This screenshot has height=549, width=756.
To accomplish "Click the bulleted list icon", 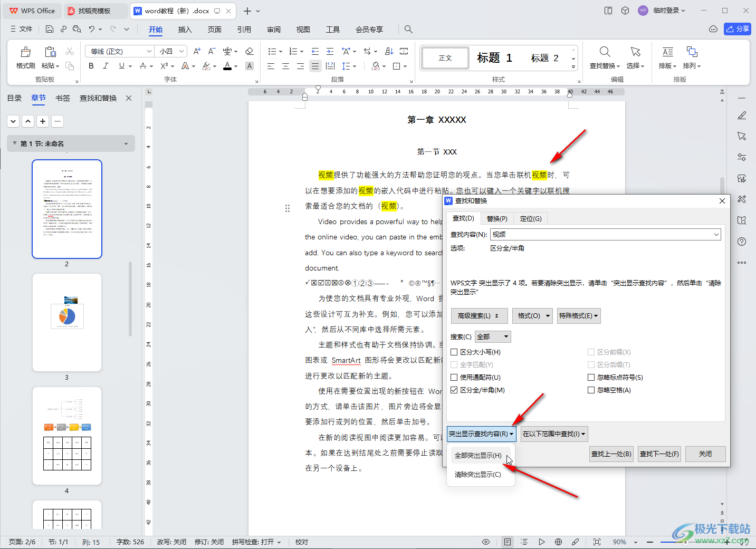I will (x=272, y=51).
